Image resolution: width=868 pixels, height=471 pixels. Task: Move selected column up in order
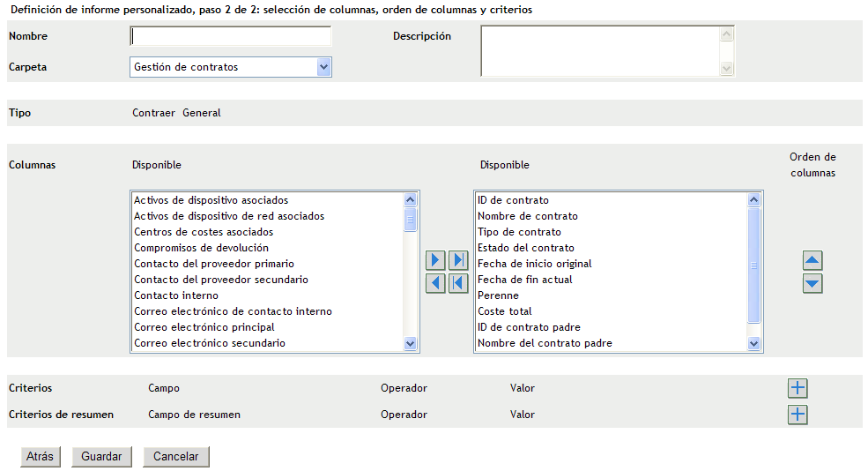point(812,260)
